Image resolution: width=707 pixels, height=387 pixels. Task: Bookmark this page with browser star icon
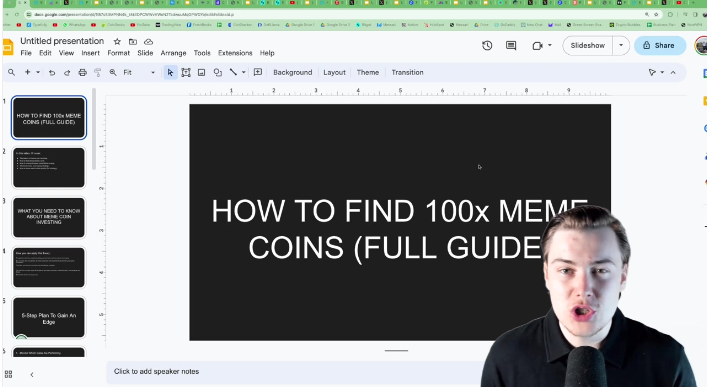(656, 14)
